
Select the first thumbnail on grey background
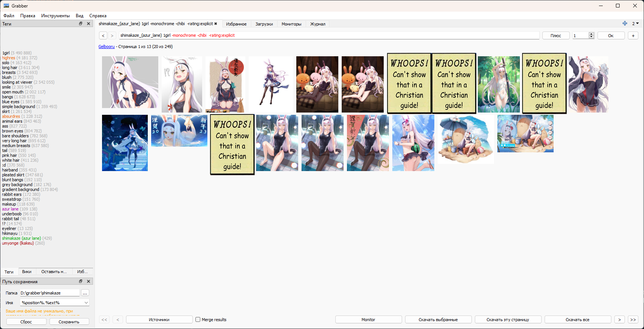point(130,82)
